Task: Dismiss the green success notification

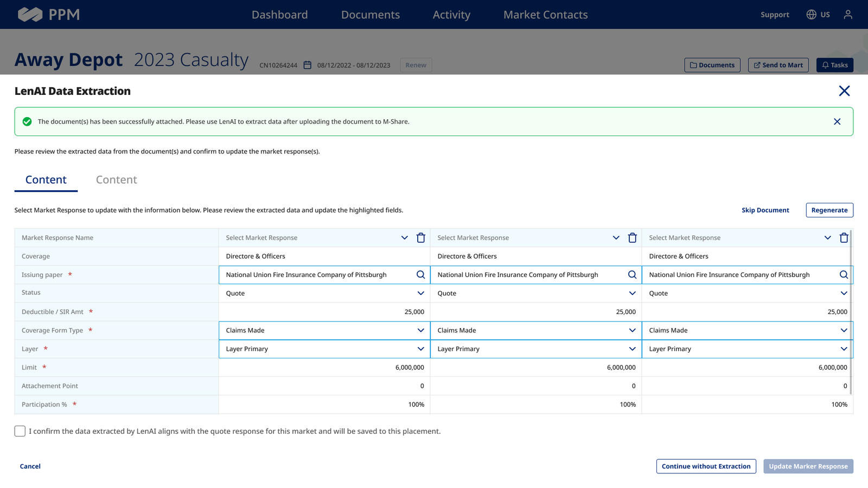Action: tap(837, 121)
